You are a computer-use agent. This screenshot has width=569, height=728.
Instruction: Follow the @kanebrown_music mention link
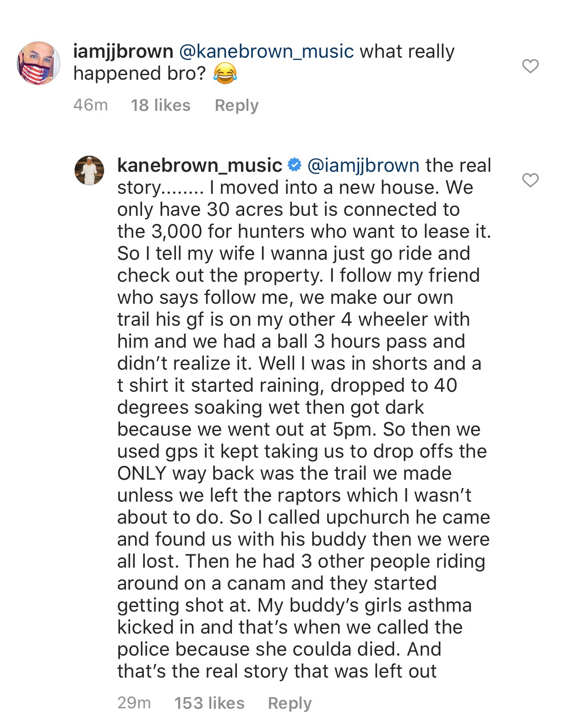(266, 51)
